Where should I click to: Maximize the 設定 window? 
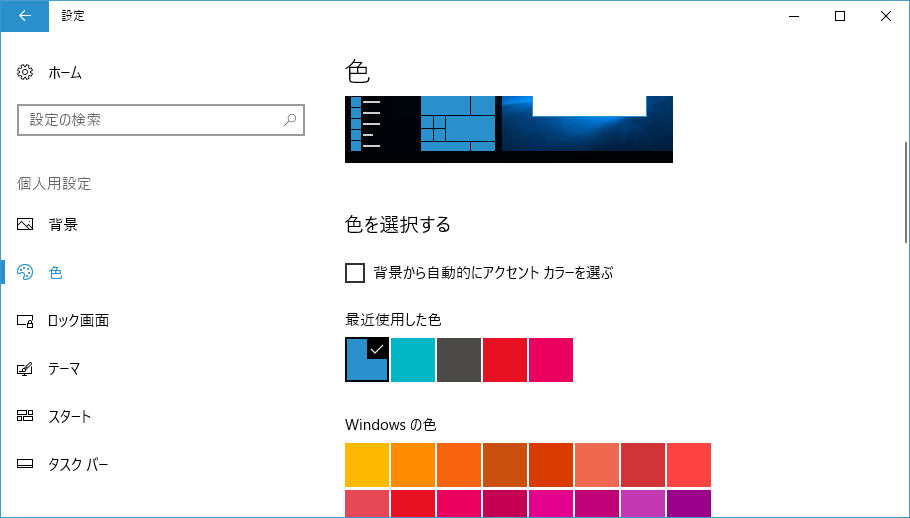click(x=840, y=16)
